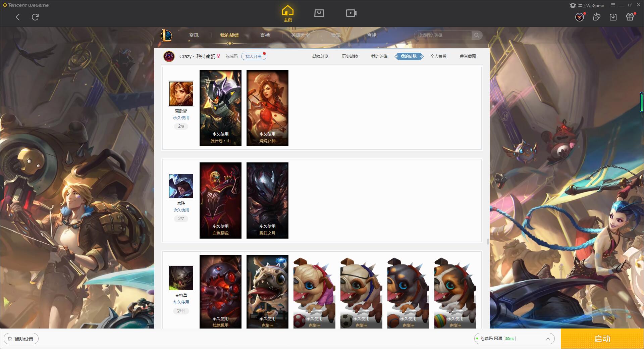Image resolution: width=644 pixels, height=349 pixels.
Task: Click the 恕瑞玛 server label beside username
Action: coord(231,56)
